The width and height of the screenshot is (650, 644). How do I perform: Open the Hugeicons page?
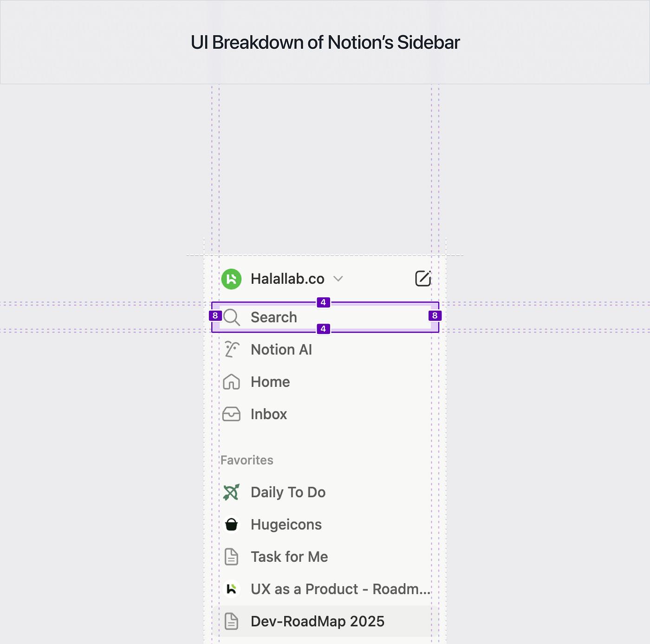(x=325, y=525)
